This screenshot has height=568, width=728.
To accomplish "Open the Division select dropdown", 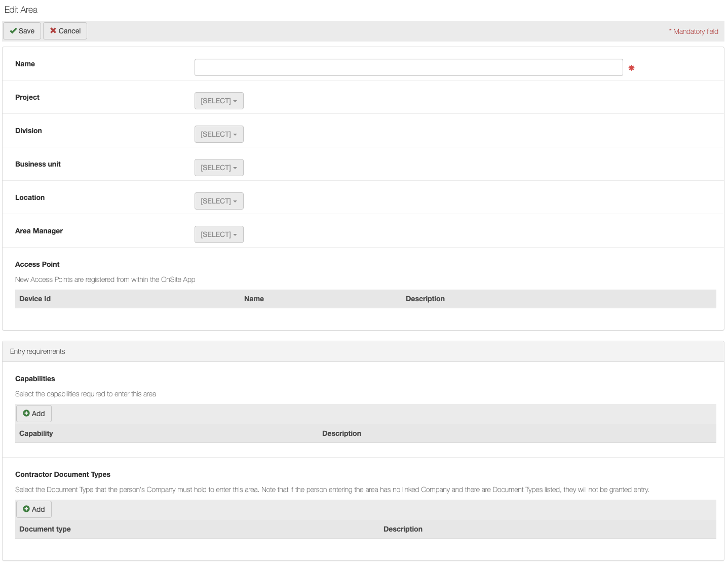I will [x=219, y=134].
